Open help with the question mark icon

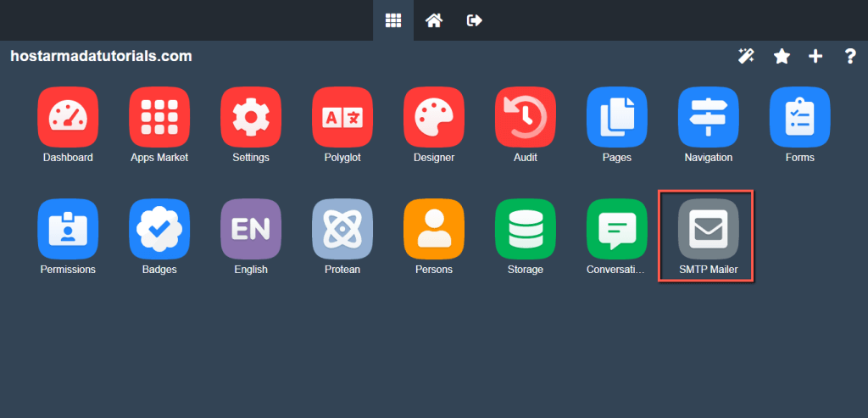pyautogui.click(x=851, y=56)
